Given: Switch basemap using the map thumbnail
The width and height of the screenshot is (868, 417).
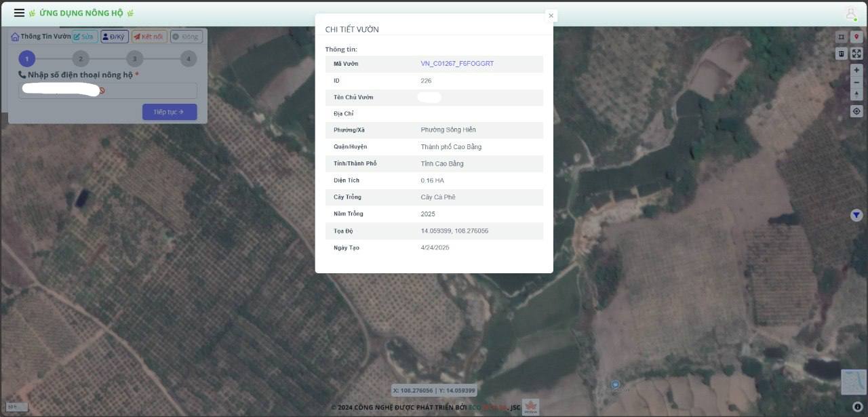Looking at the screenshot, I should pyautogui.click(x=853, y=382).
